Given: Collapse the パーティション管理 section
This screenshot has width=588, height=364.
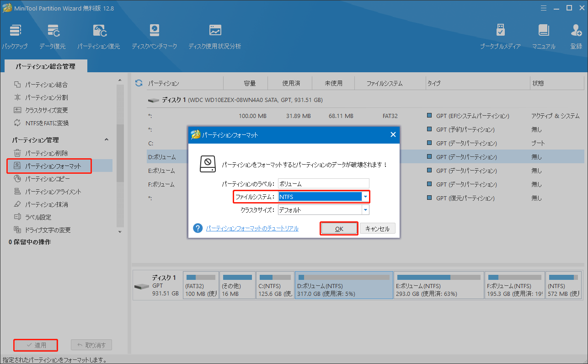Looking at the screenshot, I should [107, 139].
